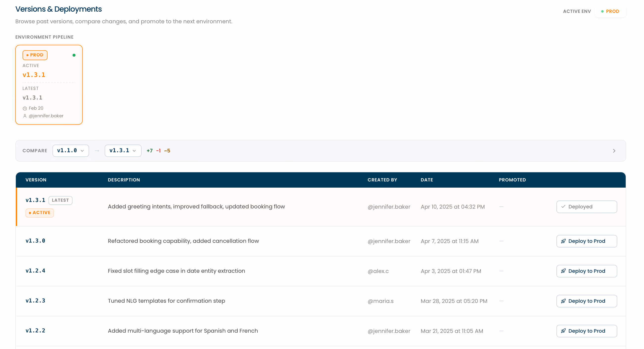Click the PROD tag inside the pipeline card
The height and width of the screenshot is (349, 644).
35,55
